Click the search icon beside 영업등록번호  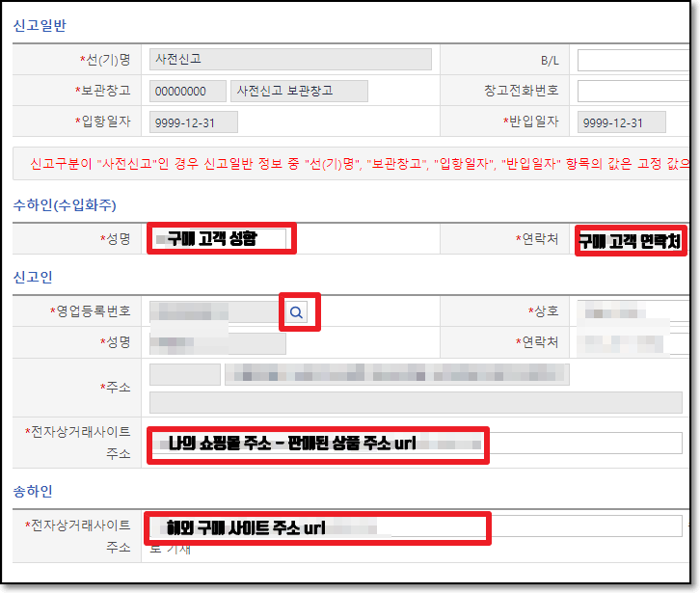click(x=296, y=311)
